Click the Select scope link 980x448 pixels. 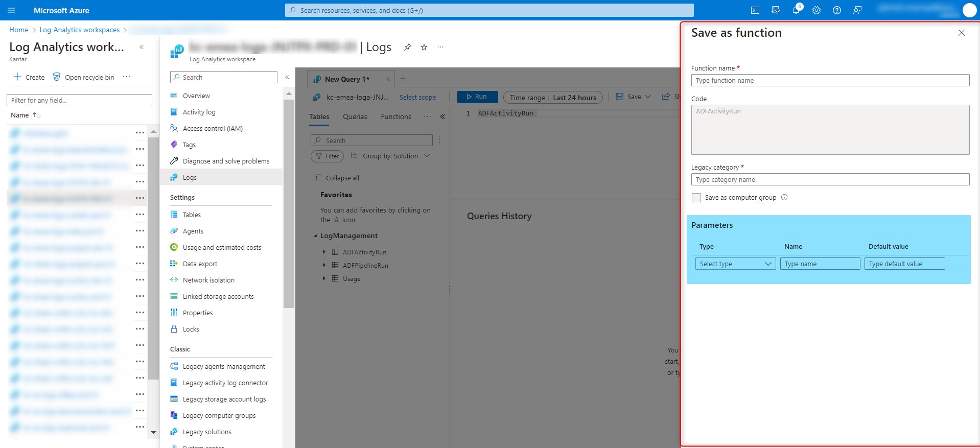pos(417,97)
